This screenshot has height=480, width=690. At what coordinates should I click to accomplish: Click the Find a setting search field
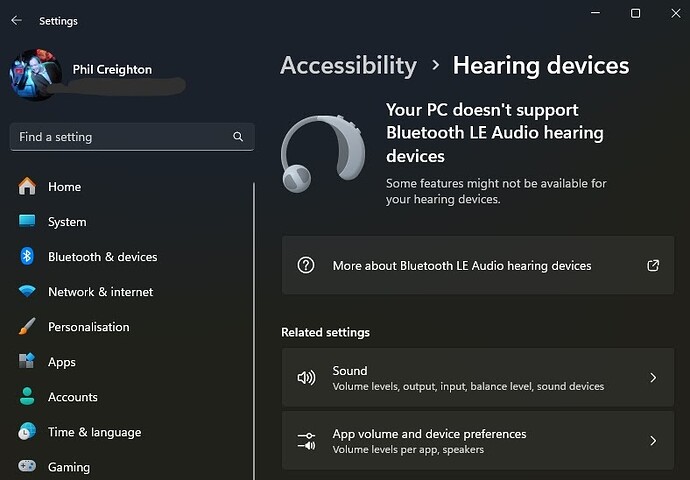132,137
